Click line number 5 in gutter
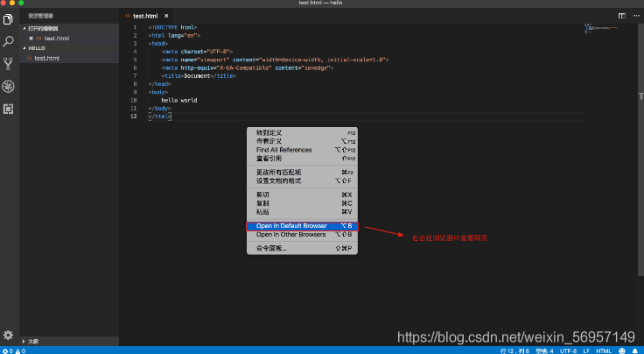The image size is (644, 354). pyautogui.click(x=135, y=60)
